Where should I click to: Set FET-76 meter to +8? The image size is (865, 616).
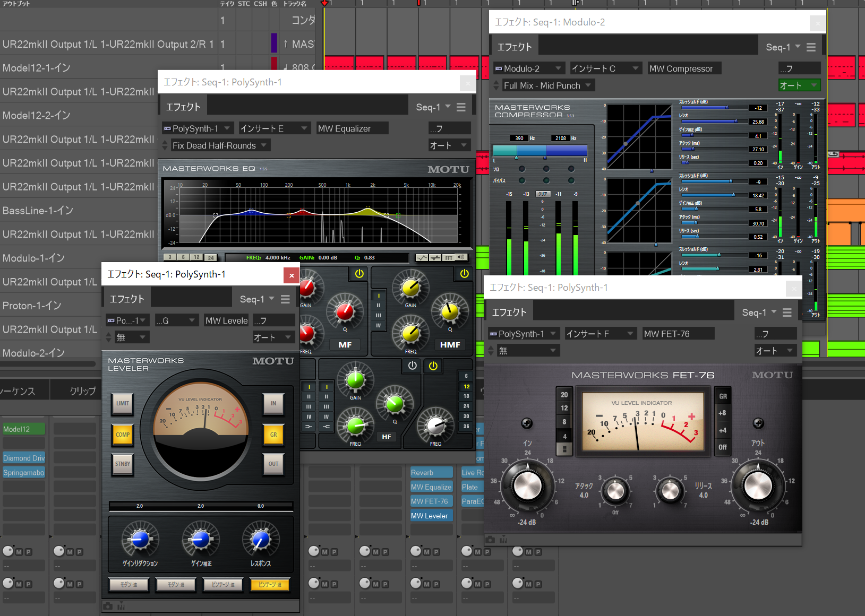coord(722,413)
